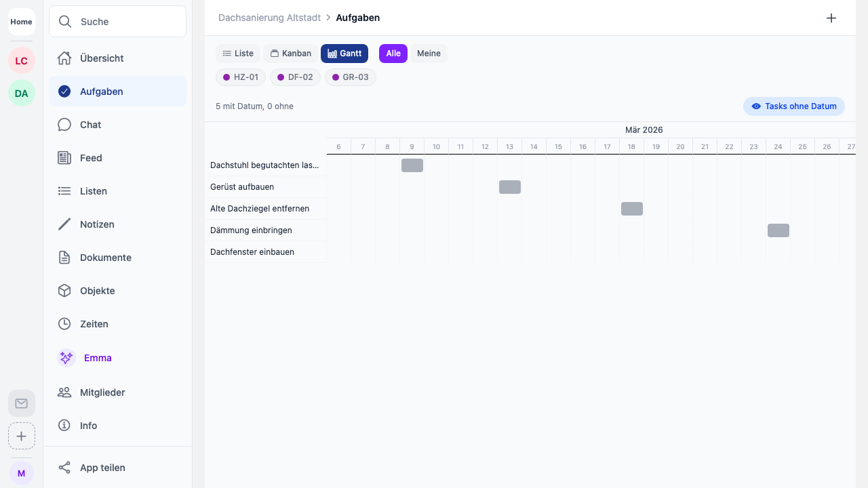The width and height of the screenshot is (868, 488).
Task: Toggle Tasks ohne Datum visibility
Action: click(x=793, y=106)
